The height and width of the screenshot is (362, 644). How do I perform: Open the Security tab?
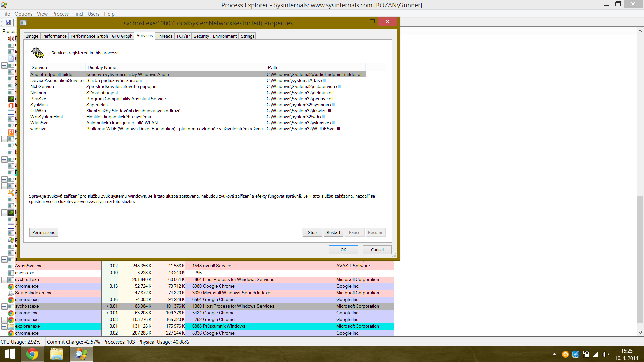coord(201,36)
